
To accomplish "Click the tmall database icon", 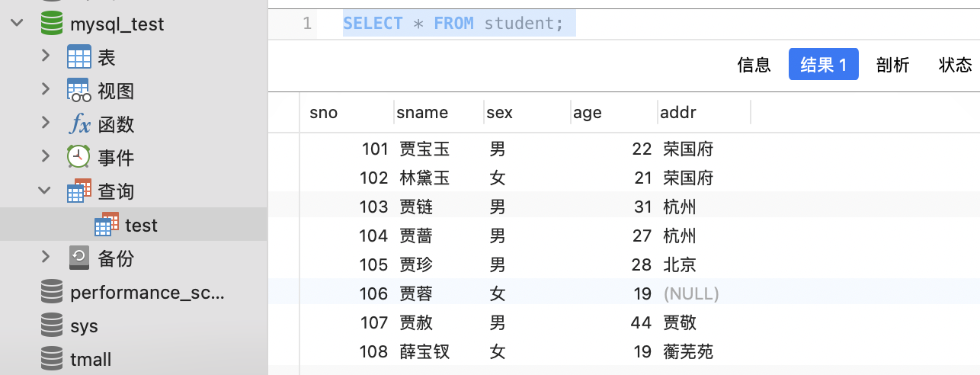I will click(x=51, y=359).
